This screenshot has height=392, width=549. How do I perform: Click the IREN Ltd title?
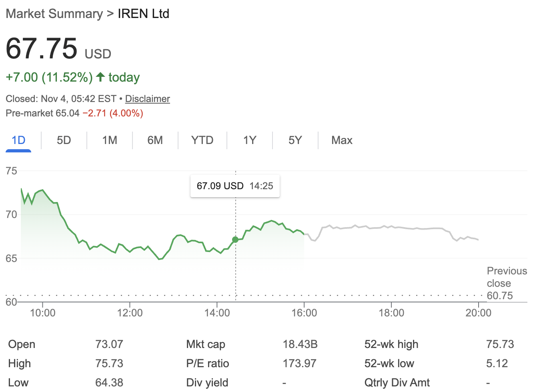pos(144,14)
